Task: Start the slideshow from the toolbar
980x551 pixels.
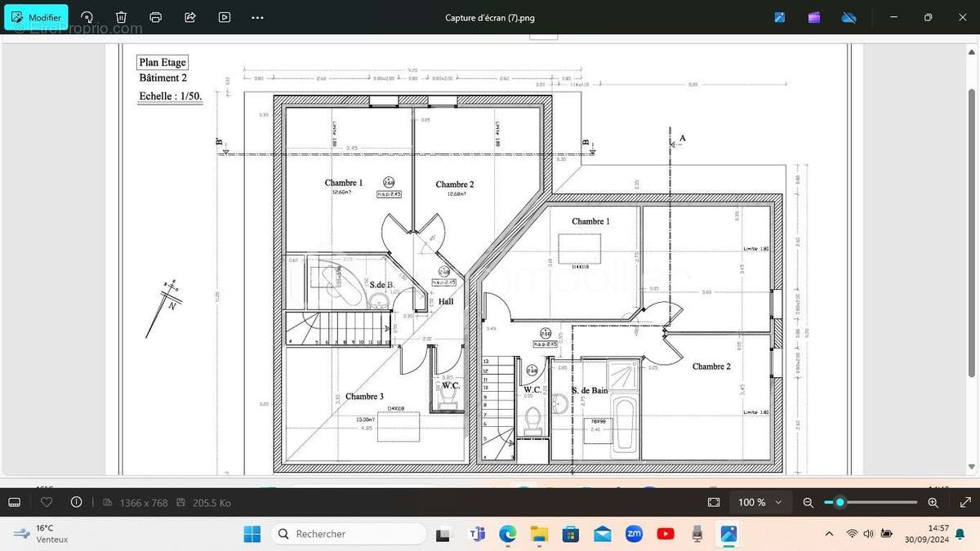Action: (225, 17)
